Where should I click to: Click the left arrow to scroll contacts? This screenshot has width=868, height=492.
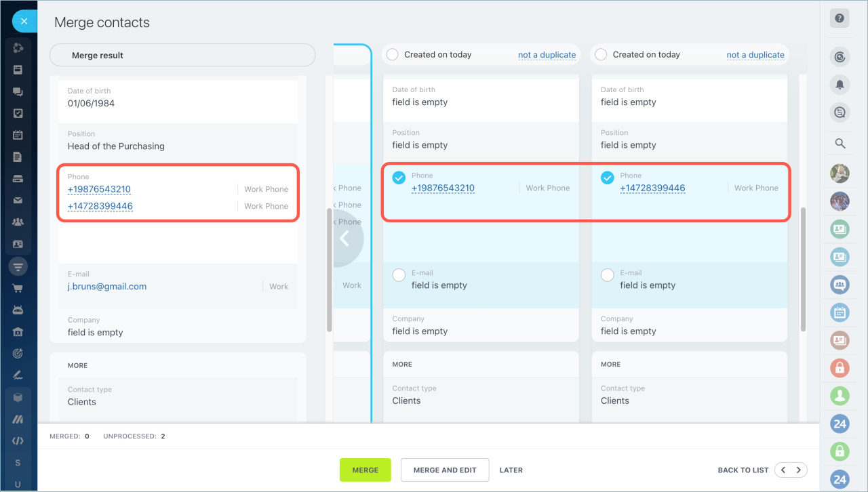(x=345, y=239)
